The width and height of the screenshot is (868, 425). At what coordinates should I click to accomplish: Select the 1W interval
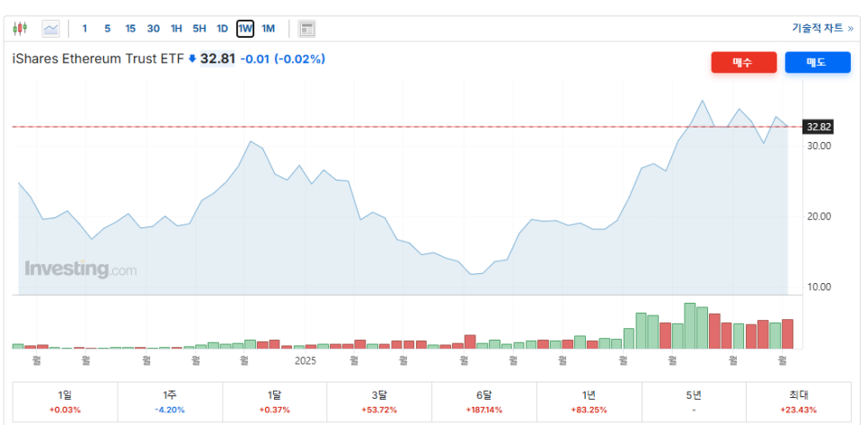[x=245, y=29]
